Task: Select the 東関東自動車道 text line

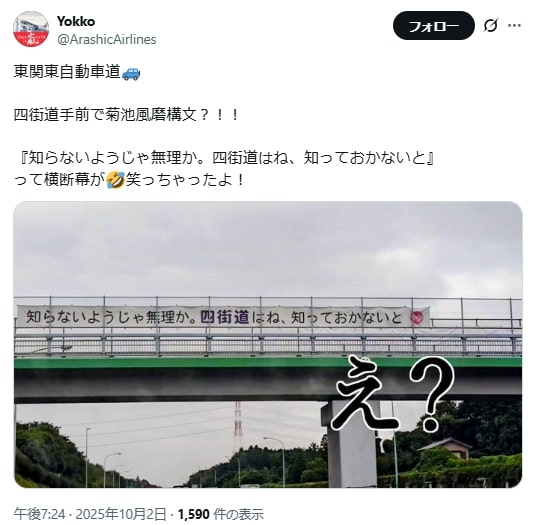Action: 67,72
